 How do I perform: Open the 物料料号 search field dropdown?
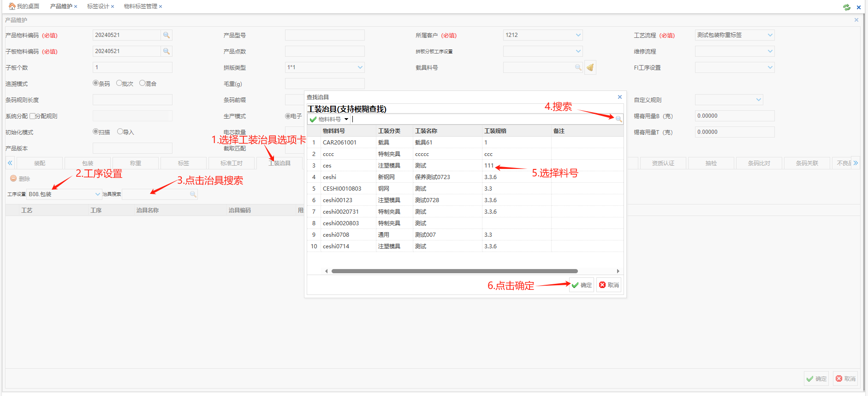346,119
